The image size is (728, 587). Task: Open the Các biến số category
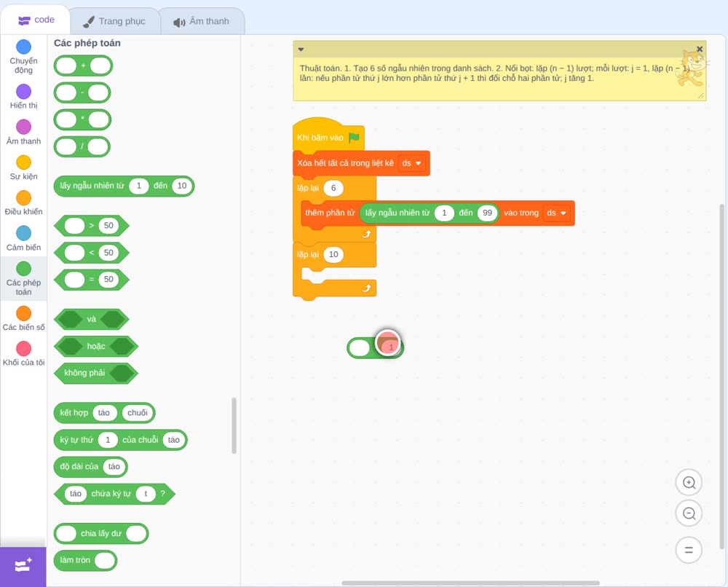[23, 318]
